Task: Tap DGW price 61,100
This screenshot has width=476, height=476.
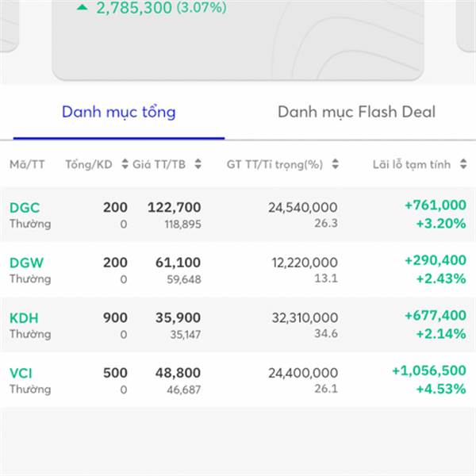Action: 178,263
